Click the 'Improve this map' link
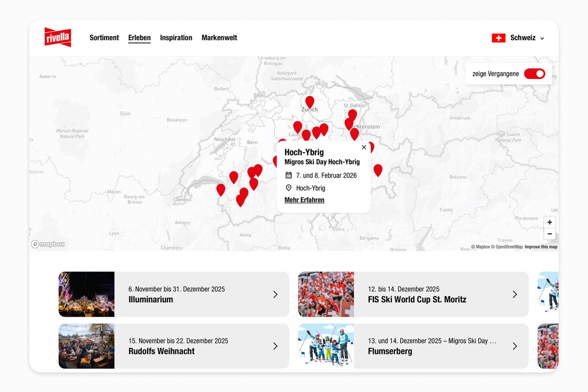The image size is (588, 392). (541, 247)
